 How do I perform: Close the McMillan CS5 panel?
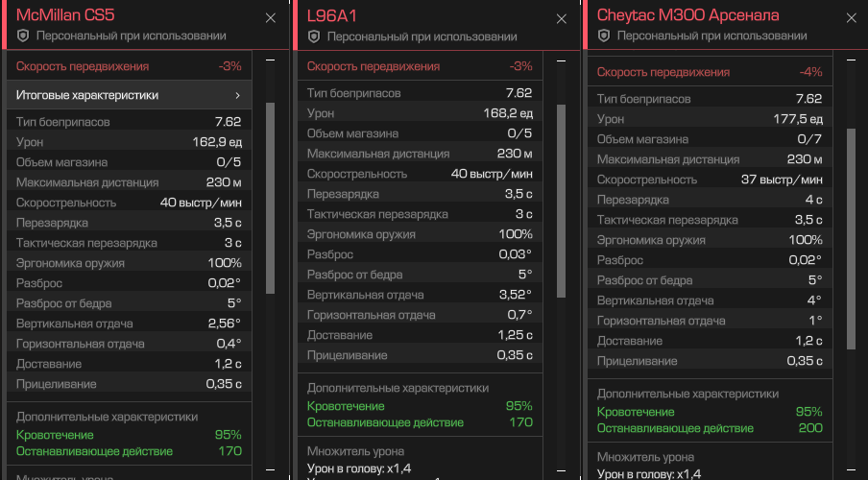271,17
